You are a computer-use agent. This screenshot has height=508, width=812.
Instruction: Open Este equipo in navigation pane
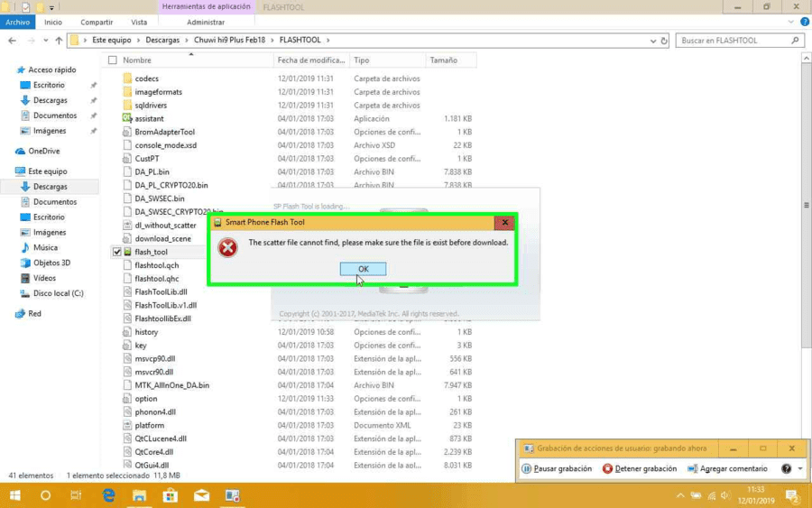pyautogui.click(x=47, y=171)
